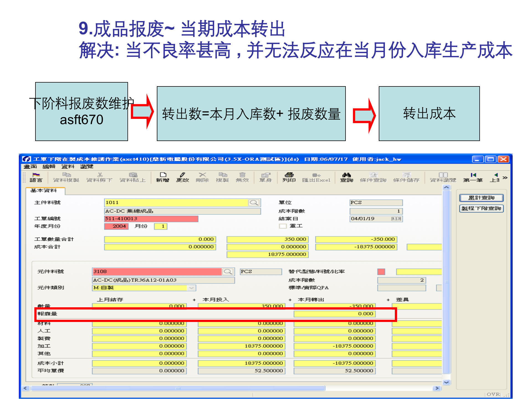
Task: Click the 新增 (new) toolbar icon
Action: pyautogui.click(x=162, y=178)
